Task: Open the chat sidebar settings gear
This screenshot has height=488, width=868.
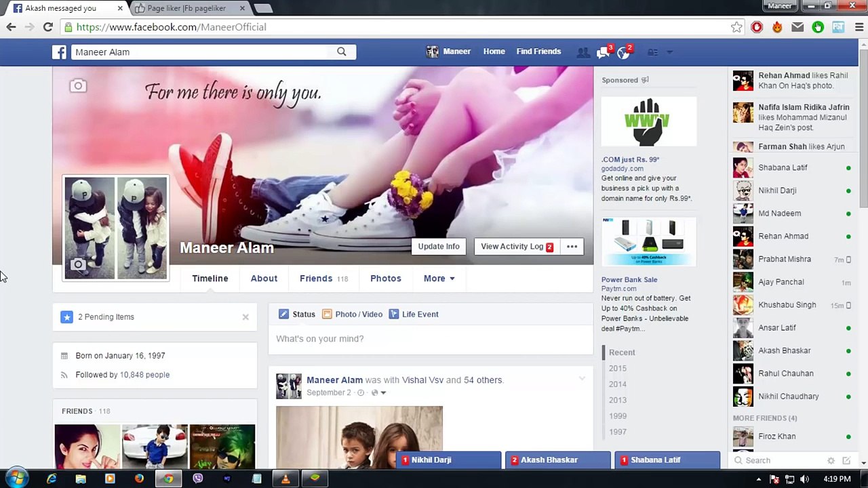Action: (x=831, y=461)
